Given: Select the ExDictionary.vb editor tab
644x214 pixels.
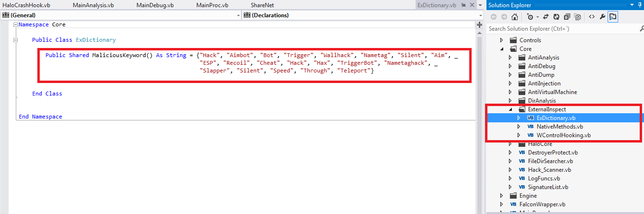Looking at the screenshot, I should click(x=437, y=5).
